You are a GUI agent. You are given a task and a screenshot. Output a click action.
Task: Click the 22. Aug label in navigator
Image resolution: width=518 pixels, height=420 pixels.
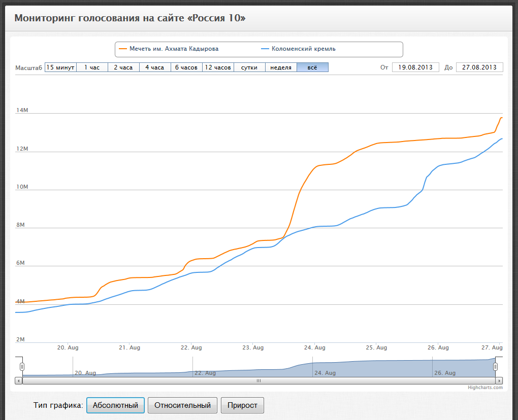(x=205, y=373)
